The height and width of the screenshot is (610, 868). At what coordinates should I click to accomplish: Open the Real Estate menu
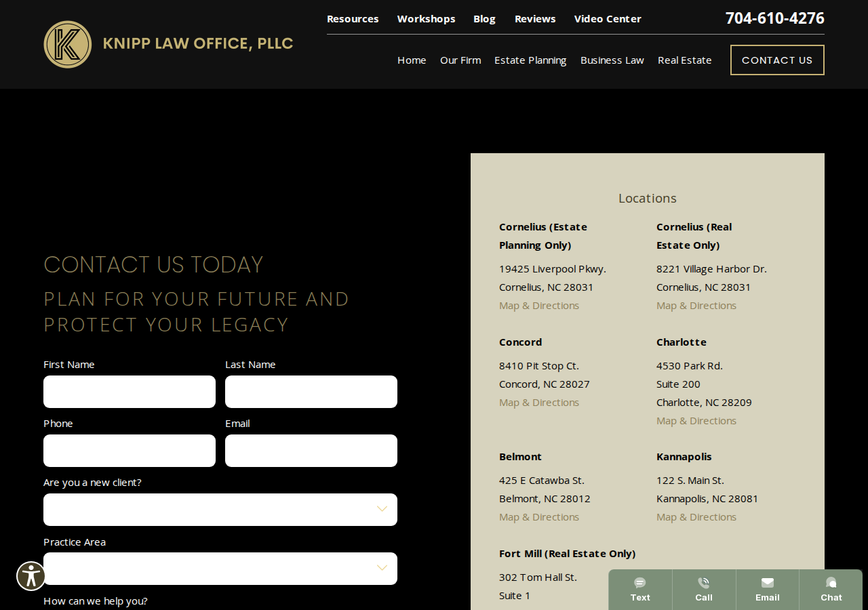point(685,60)
